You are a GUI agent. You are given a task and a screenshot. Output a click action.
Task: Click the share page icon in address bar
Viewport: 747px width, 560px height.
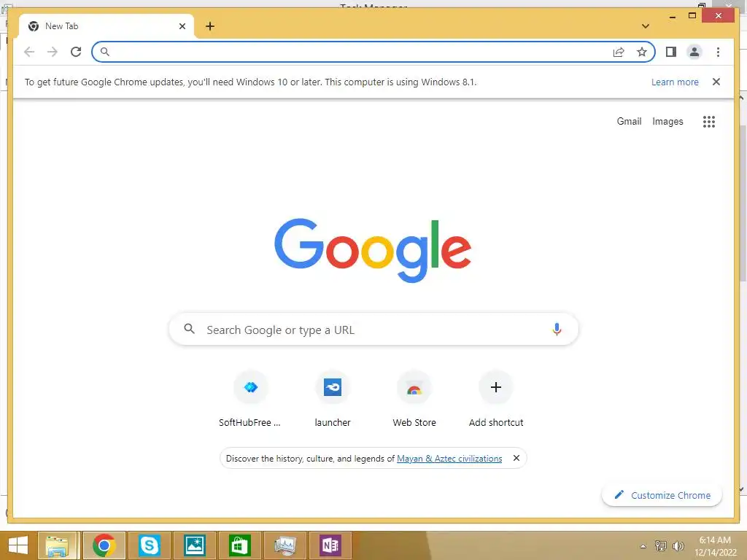[x=619, y=52]
